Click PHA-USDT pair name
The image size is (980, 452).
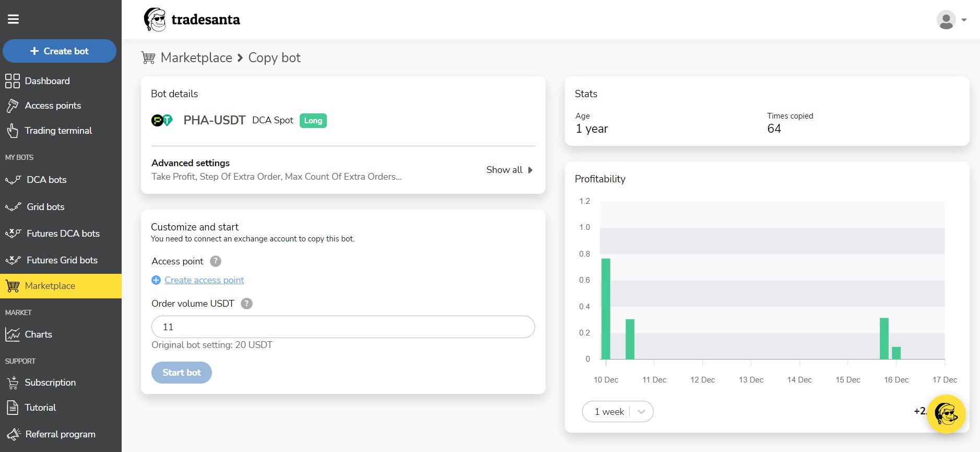pyautogui.click(x=214, y=120)
